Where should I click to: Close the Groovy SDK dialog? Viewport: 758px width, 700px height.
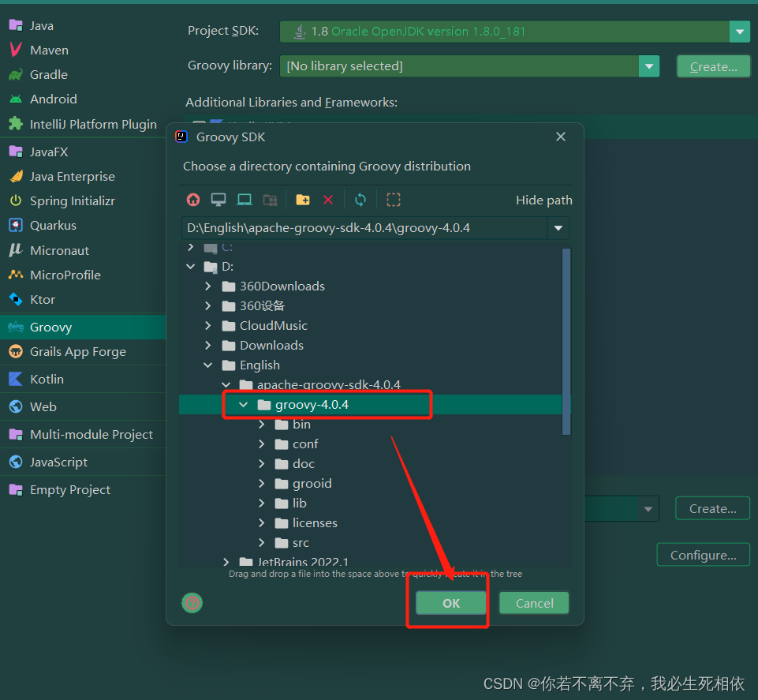click(x=561, y=137)
